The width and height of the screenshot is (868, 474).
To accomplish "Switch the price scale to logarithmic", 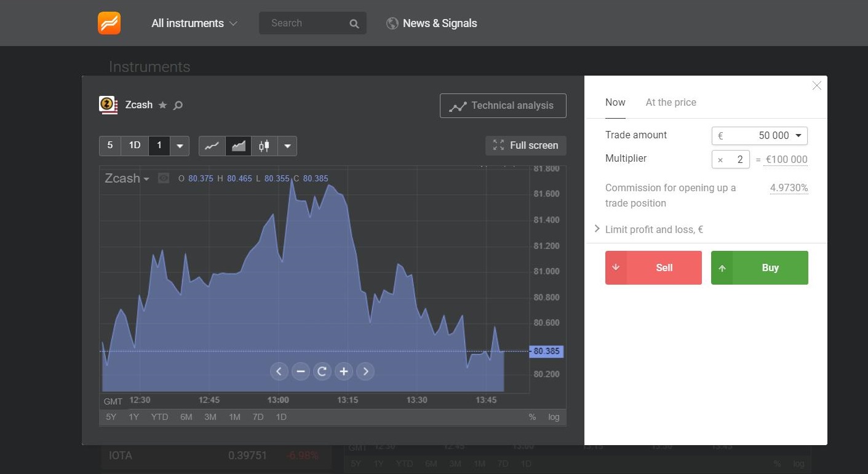I will click(553, 417).
